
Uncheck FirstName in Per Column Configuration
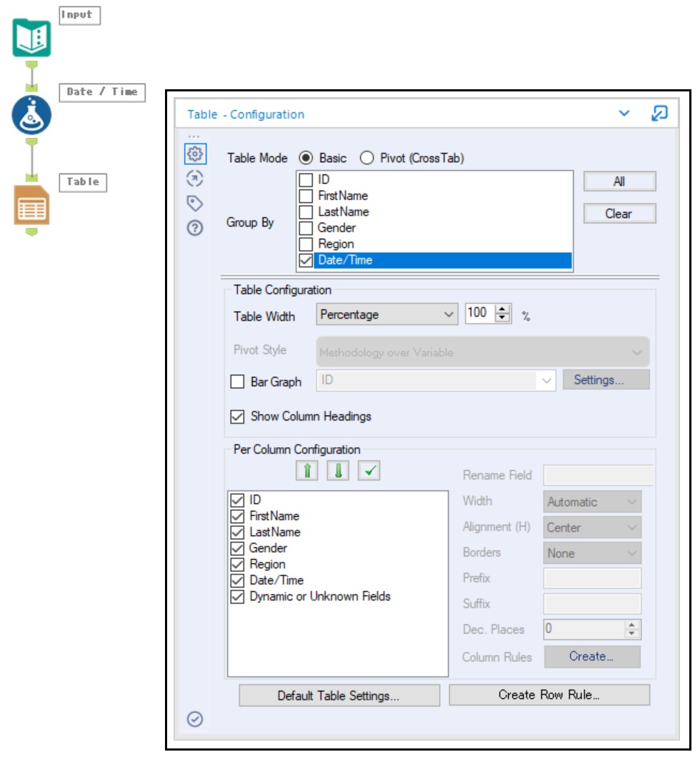point(238,516)
